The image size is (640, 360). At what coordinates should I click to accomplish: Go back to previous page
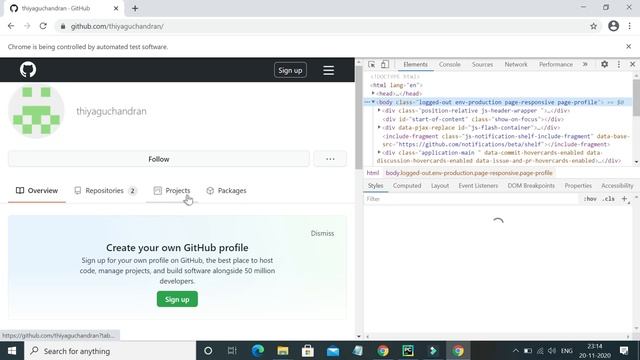coord(11,26)
